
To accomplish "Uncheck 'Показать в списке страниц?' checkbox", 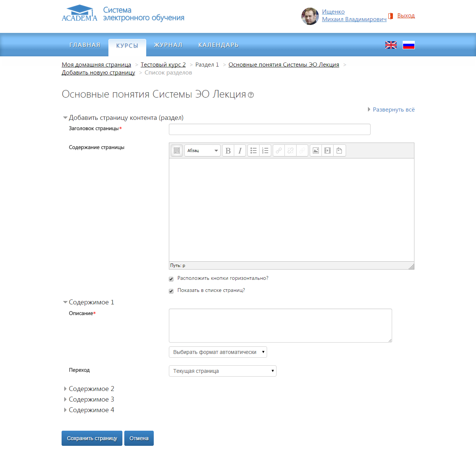I will (x=171, y=291).
